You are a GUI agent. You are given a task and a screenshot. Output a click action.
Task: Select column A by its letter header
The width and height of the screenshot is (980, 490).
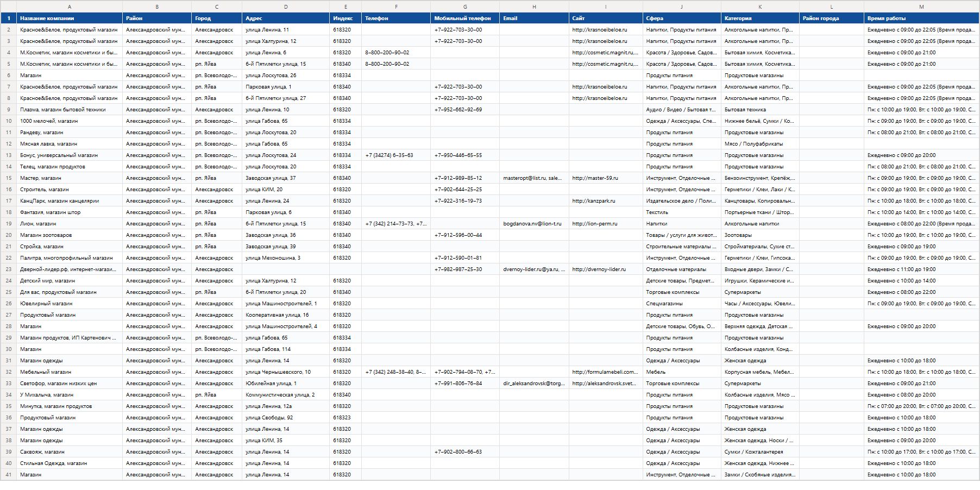click(70, 7)
